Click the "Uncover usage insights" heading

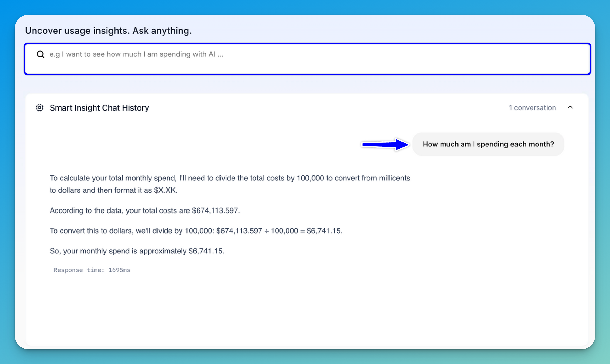click(x=108, y=31)
